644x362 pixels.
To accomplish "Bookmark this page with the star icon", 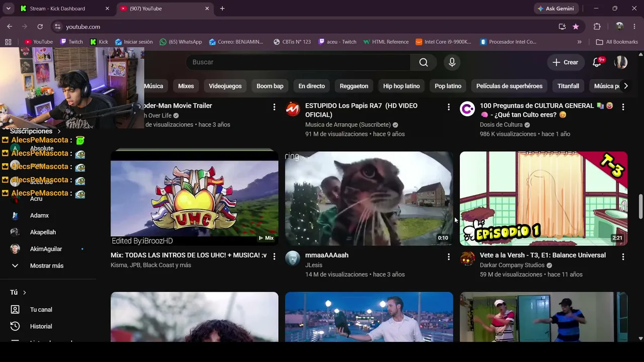I will click(576, 27).
